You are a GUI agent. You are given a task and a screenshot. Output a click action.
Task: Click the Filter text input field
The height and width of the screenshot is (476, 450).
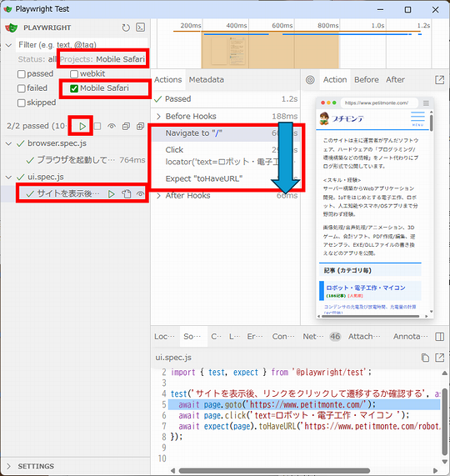(82, 45)
